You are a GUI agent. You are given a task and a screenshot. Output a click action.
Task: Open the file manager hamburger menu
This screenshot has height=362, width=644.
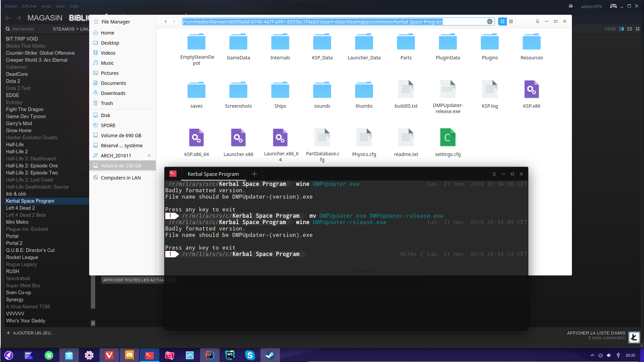pos(537,21)
